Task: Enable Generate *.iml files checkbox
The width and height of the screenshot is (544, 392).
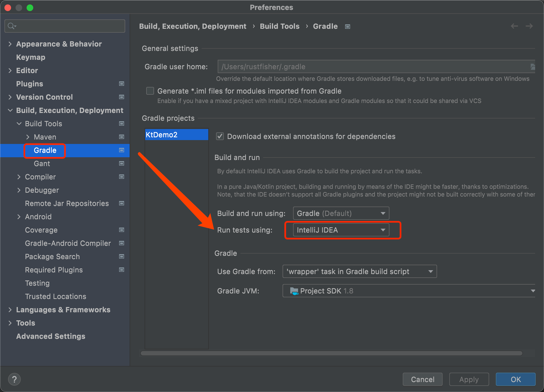Action: pos(150,91)
